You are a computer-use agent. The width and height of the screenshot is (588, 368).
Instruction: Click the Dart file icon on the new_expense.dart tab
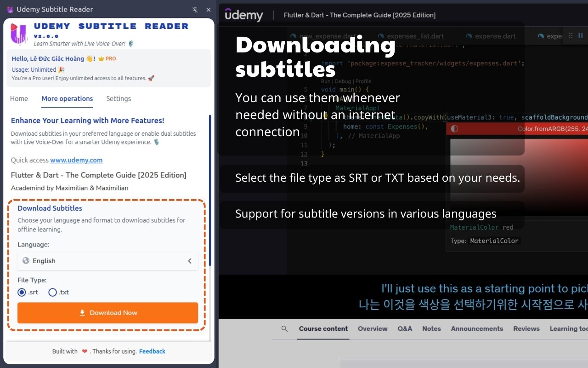coord(293,36)
